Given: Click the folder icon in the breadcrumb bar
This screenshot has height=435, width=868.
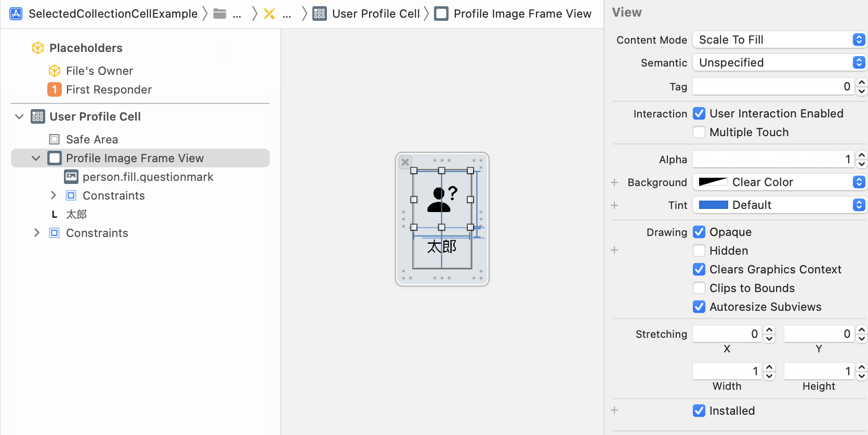Looking at the screenshot, I should (220, 14).
